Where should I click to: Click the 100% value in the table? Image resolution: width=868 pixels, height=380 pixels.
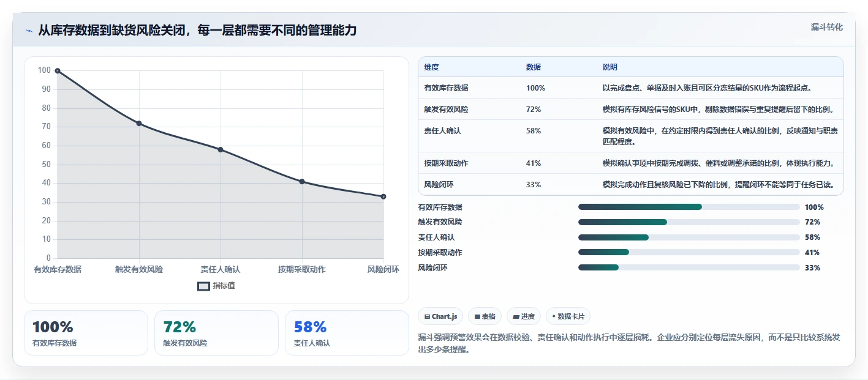pos(535,88)
